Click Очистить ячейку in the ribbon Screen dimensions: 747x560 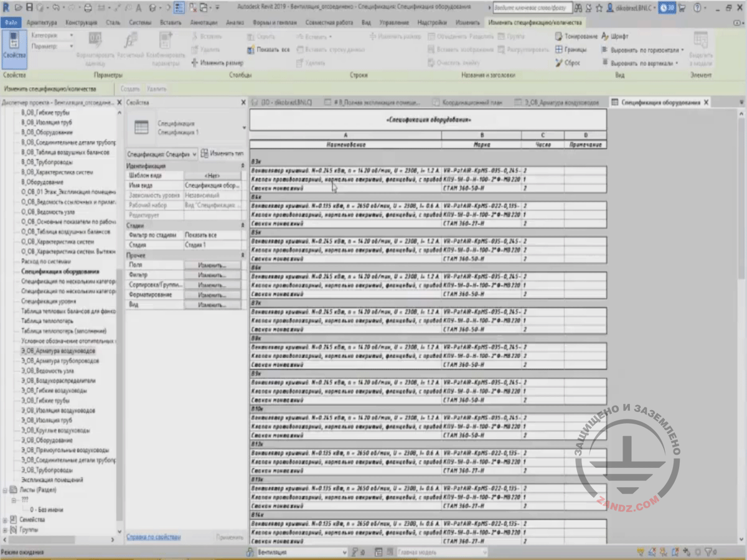454,63
